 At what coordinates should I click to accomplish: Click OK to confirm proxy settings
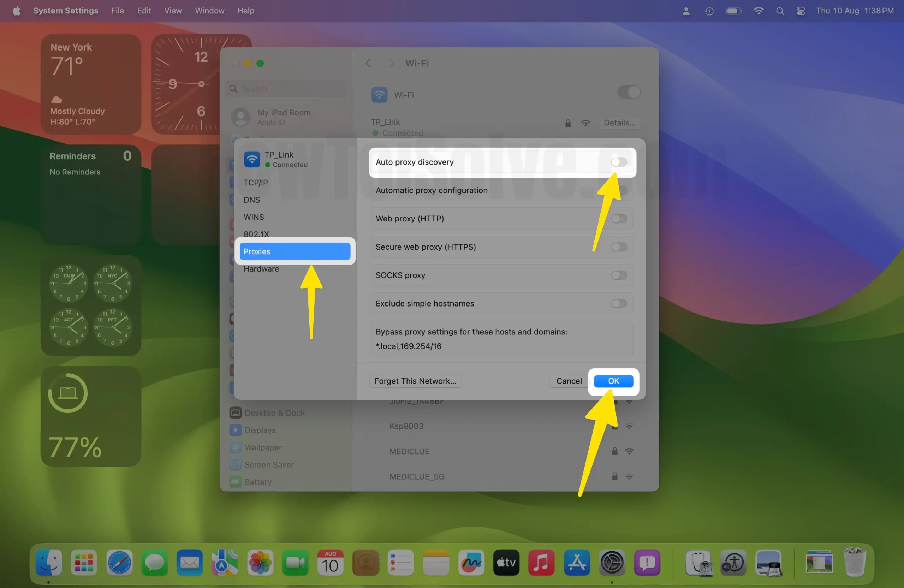[x=613, y=380]
